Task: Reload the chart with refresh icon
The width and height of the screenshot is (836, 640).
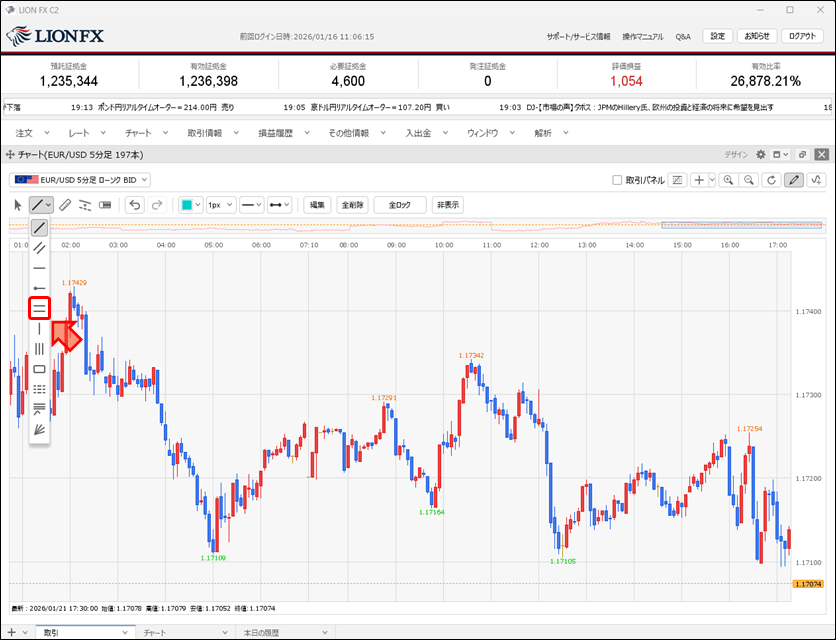Action: (771, 180)
